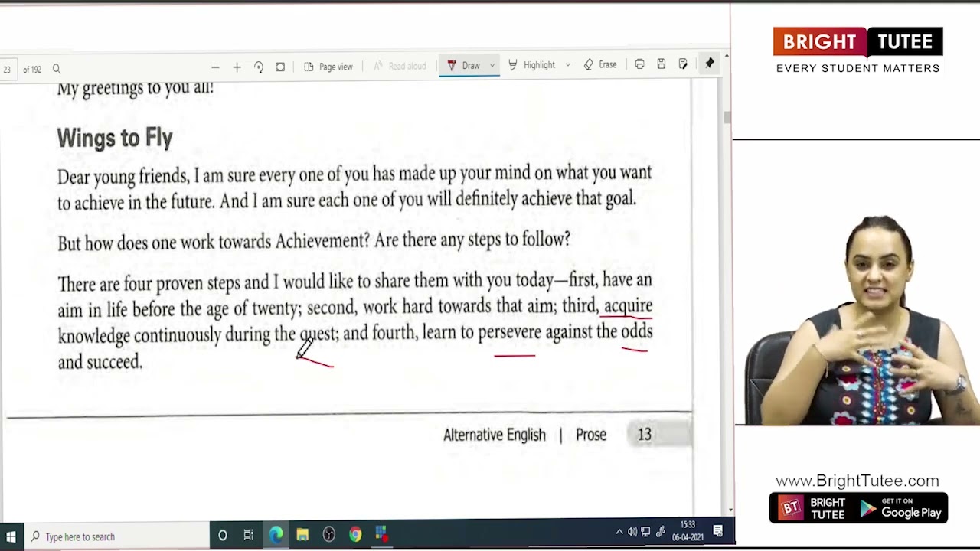Click the underlined word acquire
The image size is (980, 551).
pyautogui.click(x=628, y=307)
